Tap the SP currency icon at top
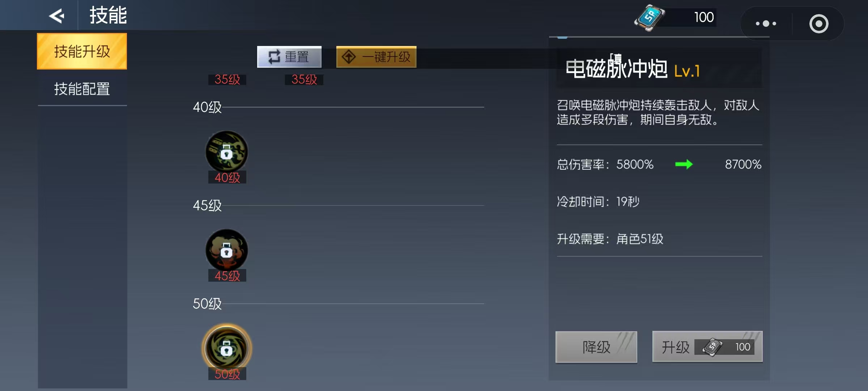This screenshot has height=391, width=868. click(650, 17)
